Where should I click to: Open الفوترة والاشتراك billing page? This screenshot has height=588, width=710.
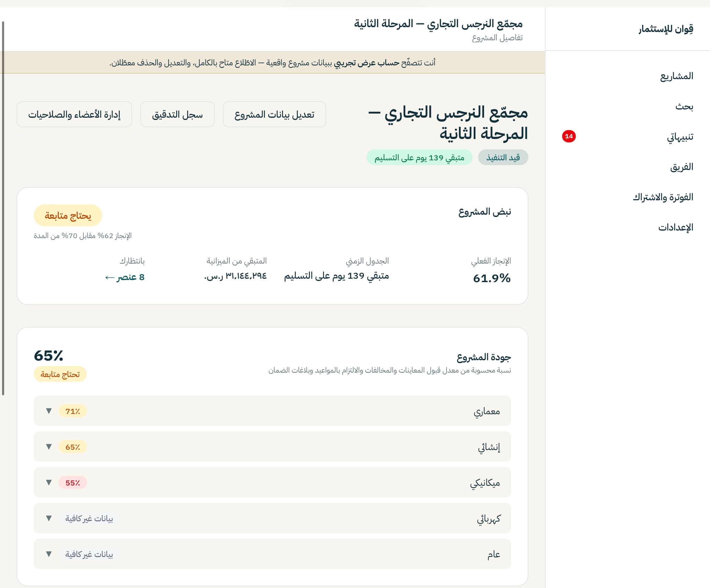click(x=663, y=197)
